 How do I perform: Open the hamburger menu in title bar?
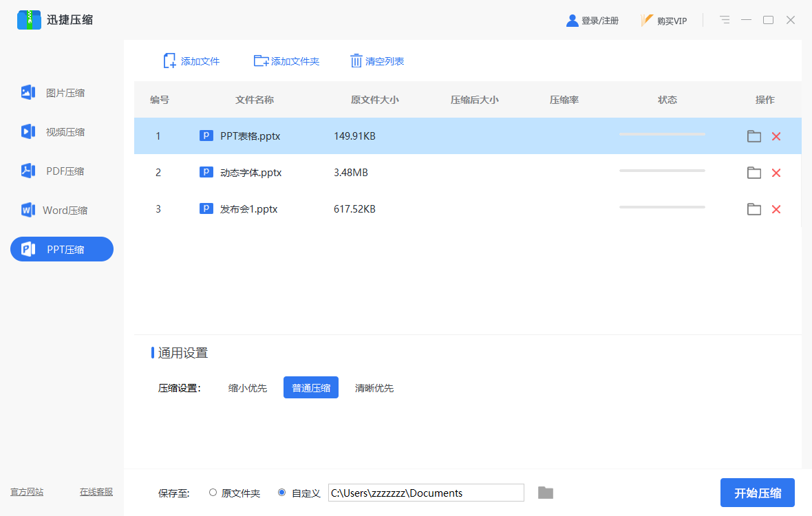point(725,20)
